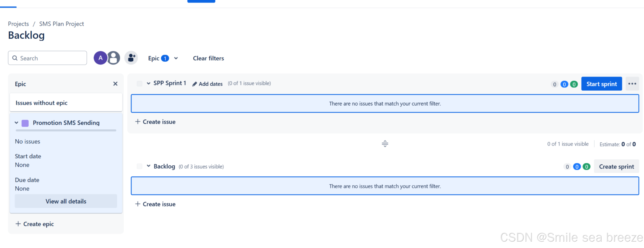Click the Create sprint button

pyautogui.click(x=616, y=166)
